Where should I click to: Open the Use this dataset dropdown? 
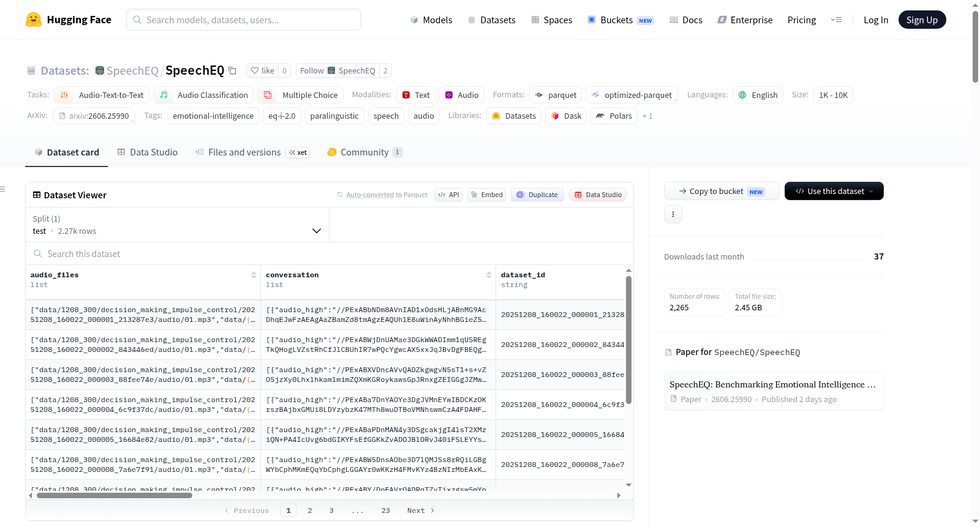[x=834, y=191]
